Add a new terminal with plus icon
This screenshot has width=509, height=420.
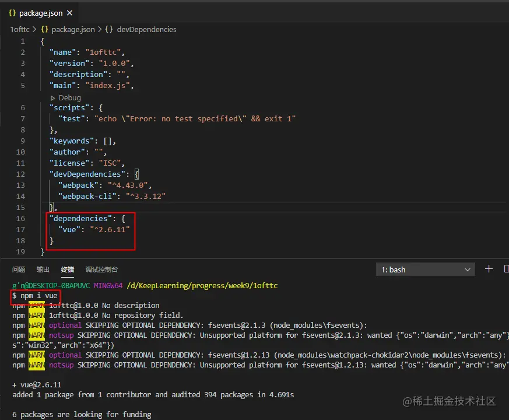click(x=489, y=269)
